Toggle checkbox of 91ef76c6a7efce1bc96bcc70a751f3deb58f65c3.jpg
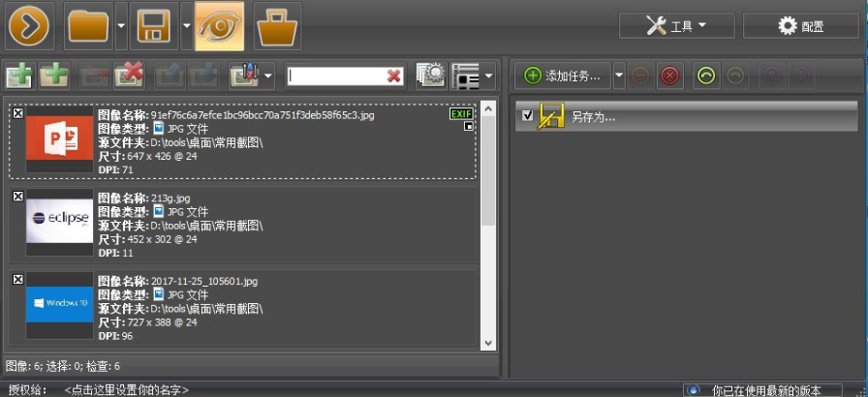 click(x=17, y=112)
